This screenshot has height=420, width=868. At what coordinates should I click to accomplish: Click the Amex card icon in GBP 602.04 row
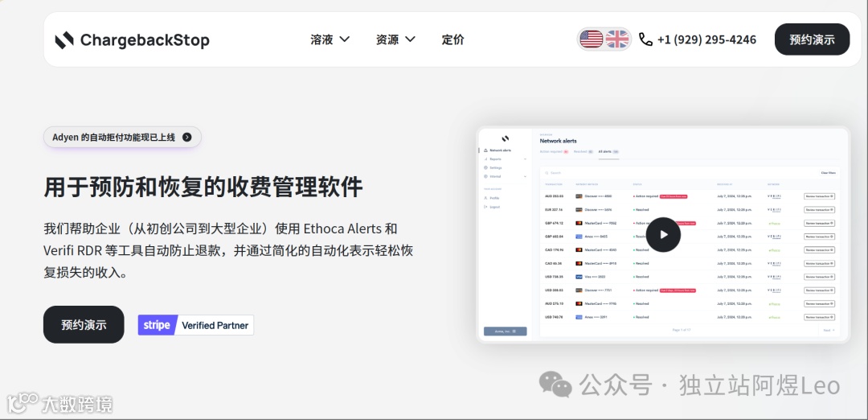click(x=579, y=237)
